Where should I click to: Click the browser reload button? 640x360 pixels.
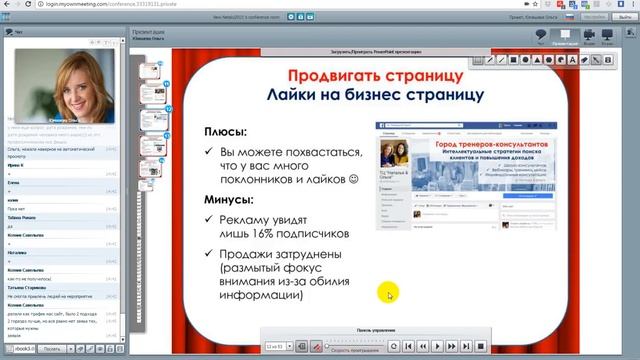(x=28, y=4)
